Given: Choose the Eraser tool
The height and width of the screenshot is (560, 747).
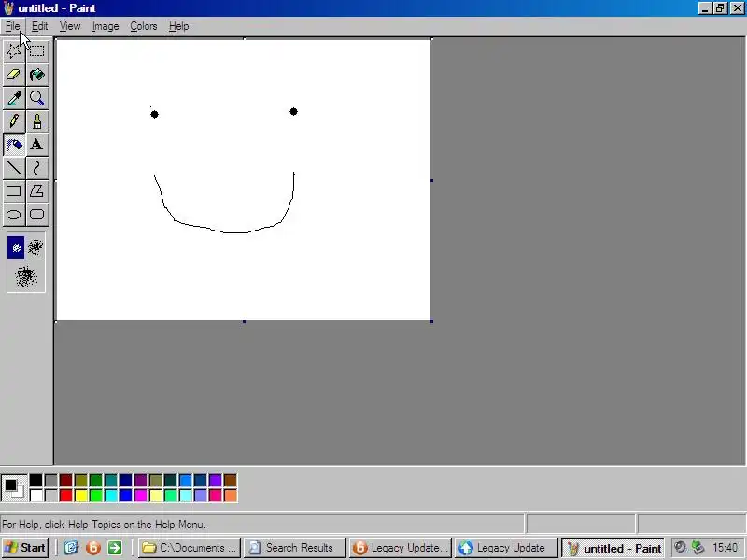Looking at the screenshot, I should click(x=14, y=75).
